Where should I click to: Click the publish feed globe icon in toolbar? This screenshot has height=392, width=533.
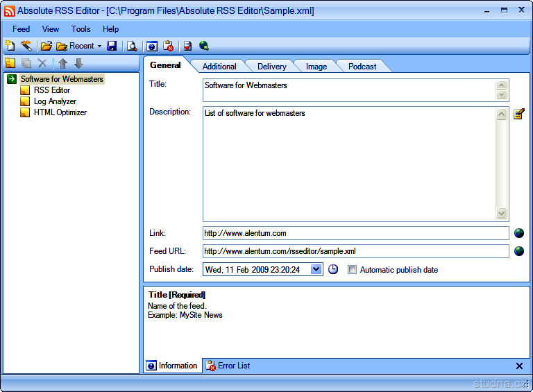(204, 46)
